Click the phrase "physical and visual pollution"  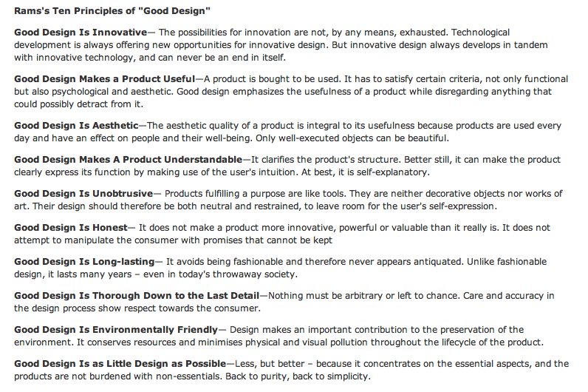(306, 342)
